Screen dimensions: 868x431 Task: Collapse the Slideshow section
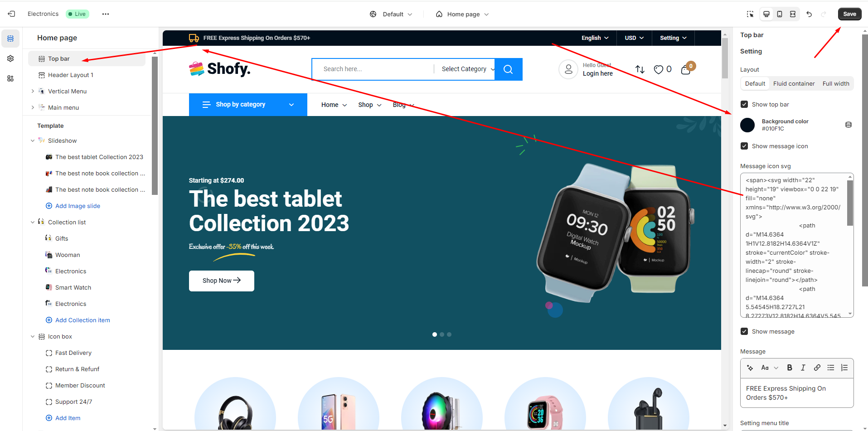click(x=33, y=140)
